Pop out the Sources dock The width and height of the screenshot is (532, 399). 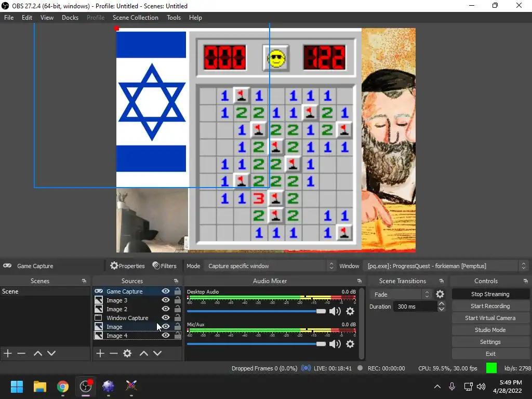(176, 281)
